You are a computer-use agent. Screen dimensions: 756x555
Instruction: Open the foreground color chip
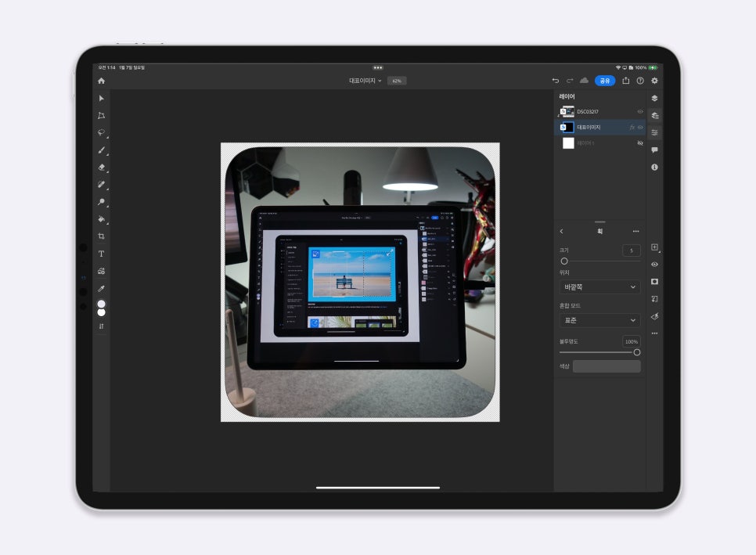[101, 304]
